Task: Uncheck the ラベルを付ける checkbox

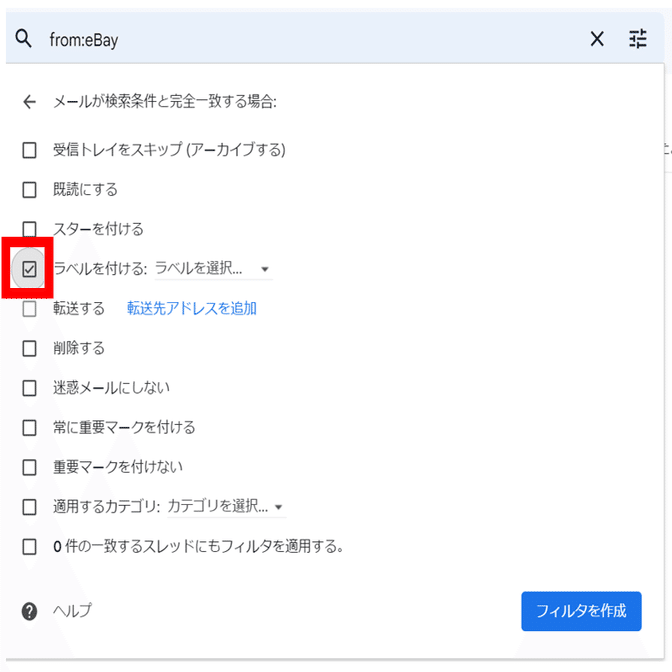Action: tap(29, 269)
